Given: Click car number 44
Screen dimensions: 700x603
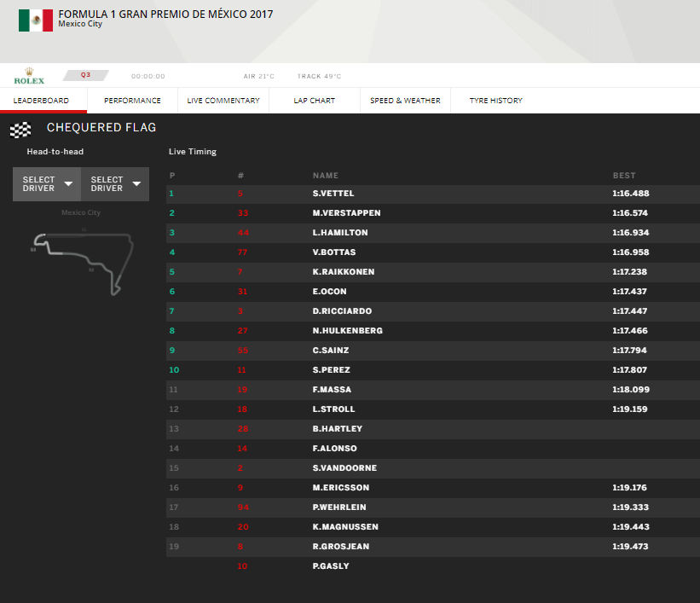Looking at the screenshot, I should click(243, 233).
